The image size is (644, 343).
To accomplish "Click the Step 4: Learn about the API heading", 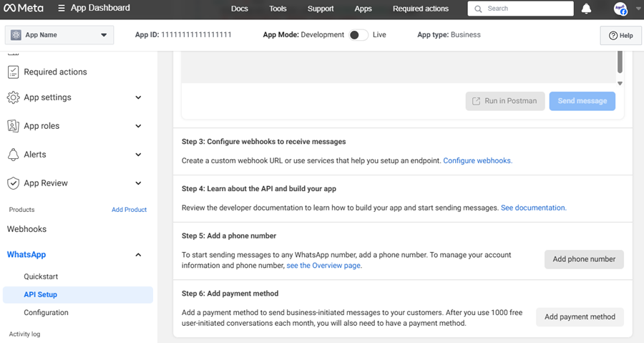I will coord(259,189).
